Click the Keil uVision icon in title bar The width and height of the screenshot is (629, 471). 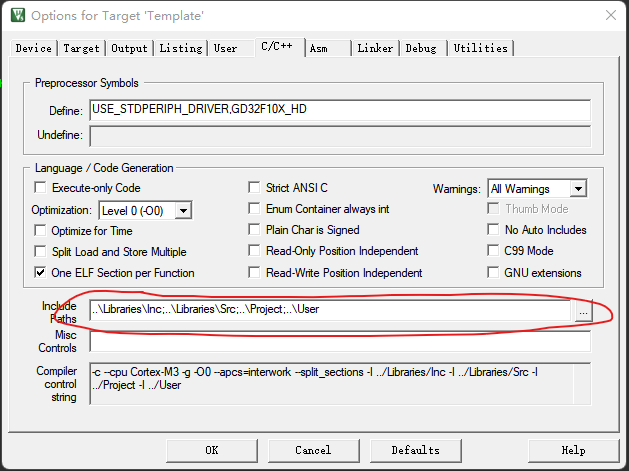18,15
